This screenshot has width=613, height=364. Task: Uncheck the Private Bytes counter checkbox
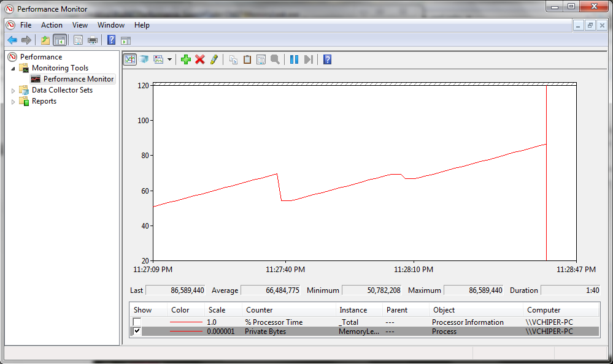pyautogui.click(x=137, y=332)
